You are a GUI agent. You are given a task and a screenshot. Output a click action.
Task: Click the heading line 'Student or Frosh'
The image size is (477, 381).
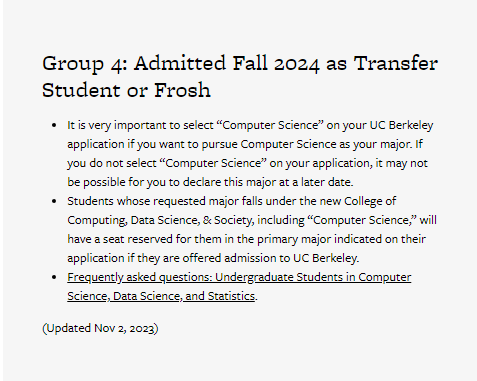pyautogui.click(x=126, y=90)
